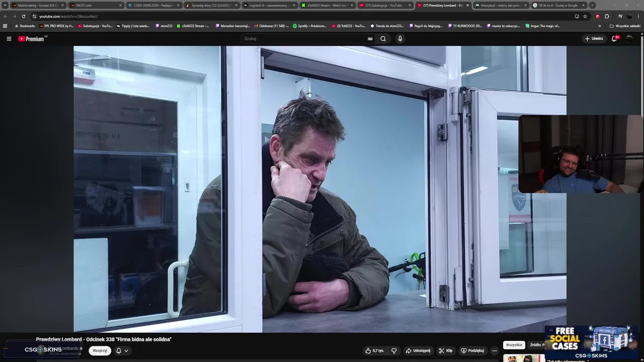
Task: Open Spotify Polubione bookmark
Action: click(x=309, y=26)
